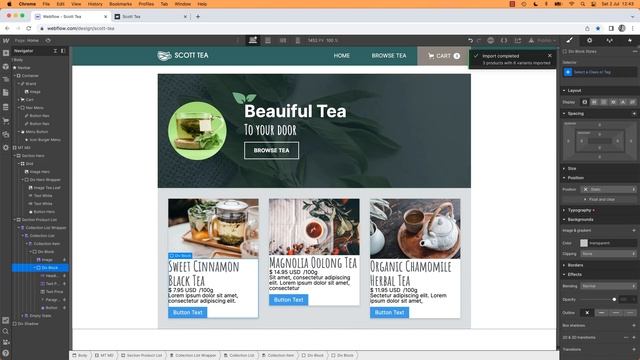Set display to grid

[604, 102]
